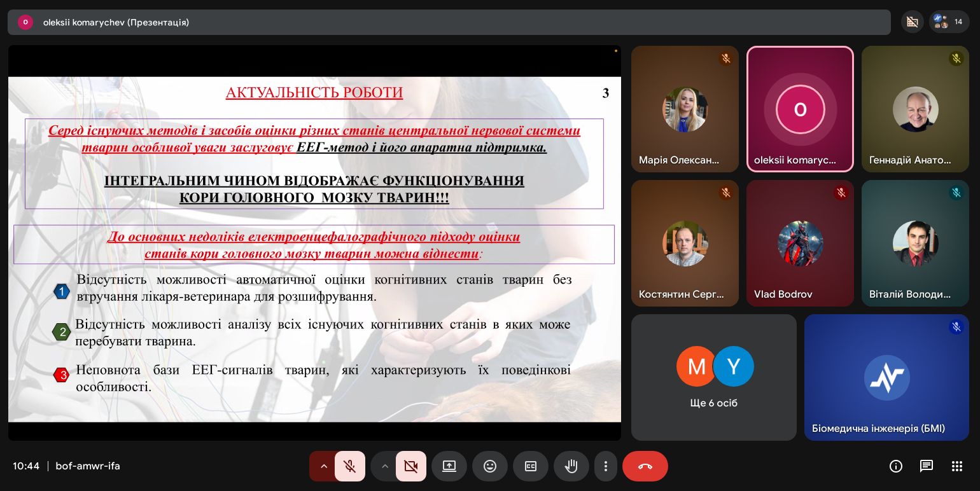This screenshot has width=980, height=491.
Task: Open the activities grid icon
Action: (957, 466)
